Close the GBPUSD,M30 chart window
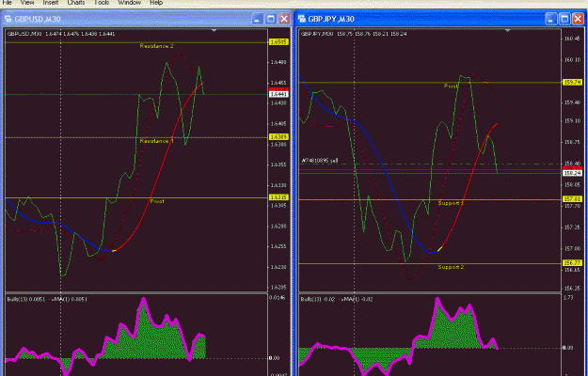 [284, 19]
